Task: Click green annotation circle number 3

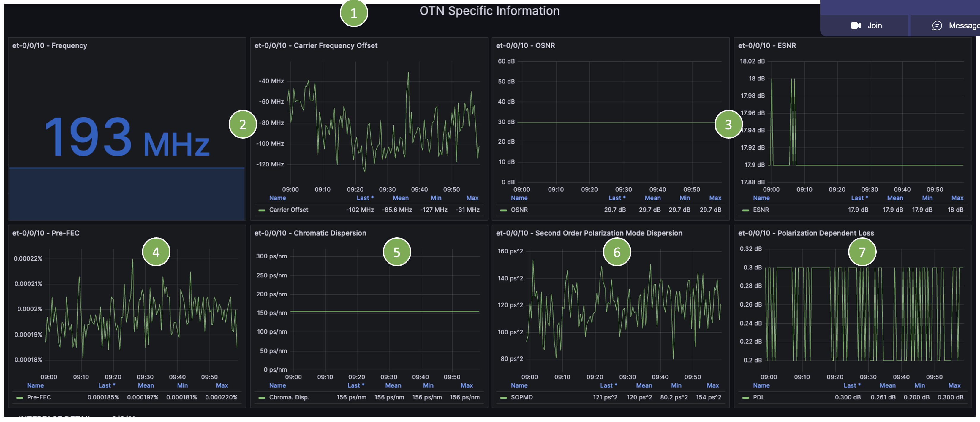Action: pyautogui.click(x=728, y=124)
